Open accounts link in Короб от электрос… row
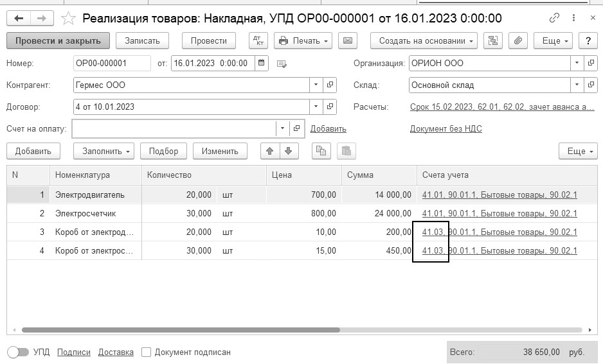603x364 pixels. [500, 251]
